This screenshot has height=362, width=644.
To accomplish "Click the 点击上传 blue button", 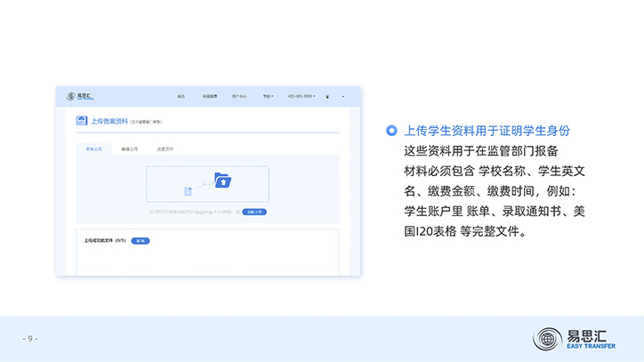I will coord(254,213).
